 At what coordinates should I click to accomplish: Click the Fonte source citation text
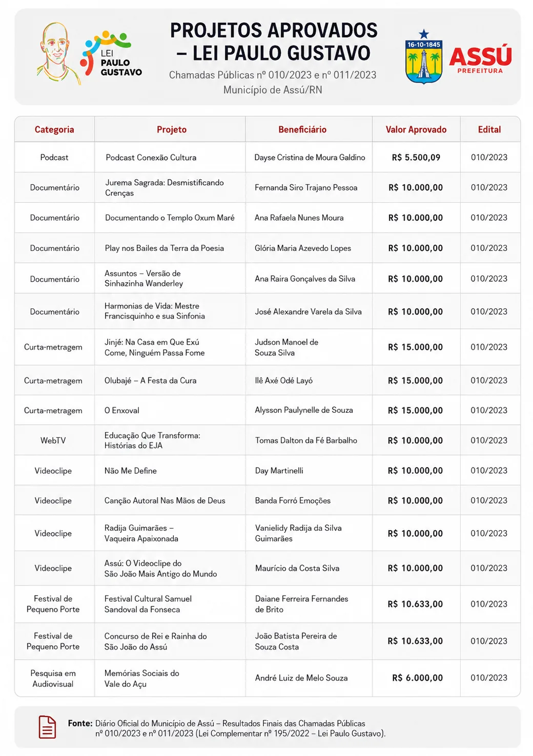(x=227, y=728)
